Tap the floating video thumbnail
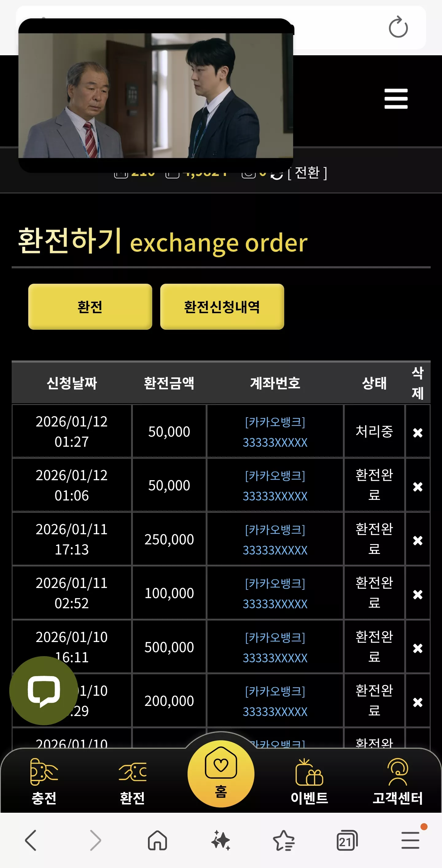This screenshot has width=442, height=868. [x=156, y=95]
